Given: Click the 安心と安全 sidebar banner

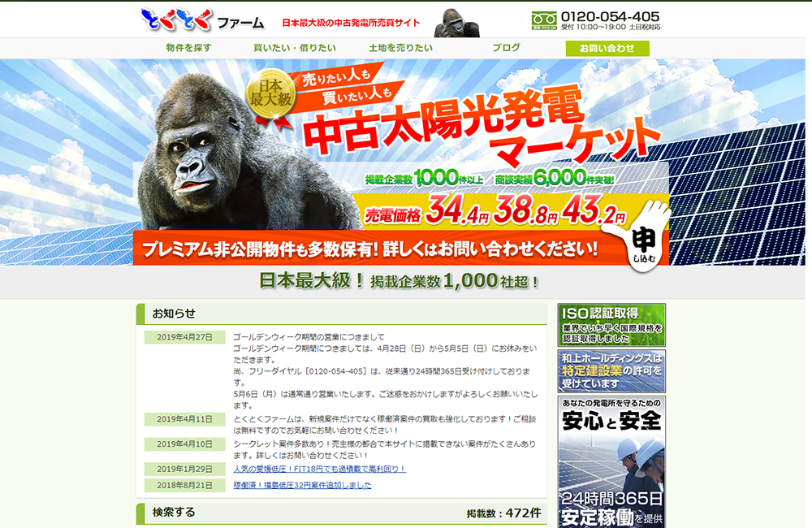Looking at the screenshot, I should pyautogui.click(x=611, y=462).
